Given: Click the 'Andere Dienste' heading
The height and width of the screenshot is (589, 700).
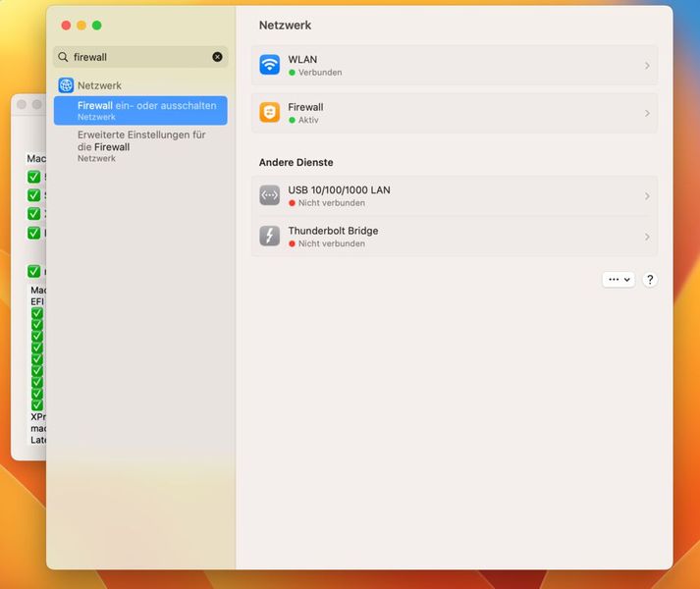Looking at the screenshot, I should point(296,162).
